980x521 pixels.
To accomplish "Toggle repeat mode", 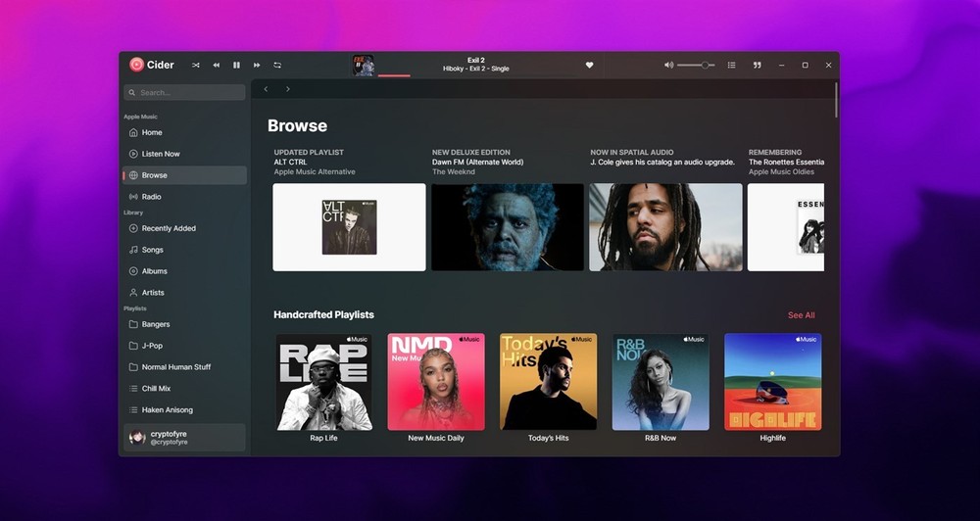I will point(277,65).
